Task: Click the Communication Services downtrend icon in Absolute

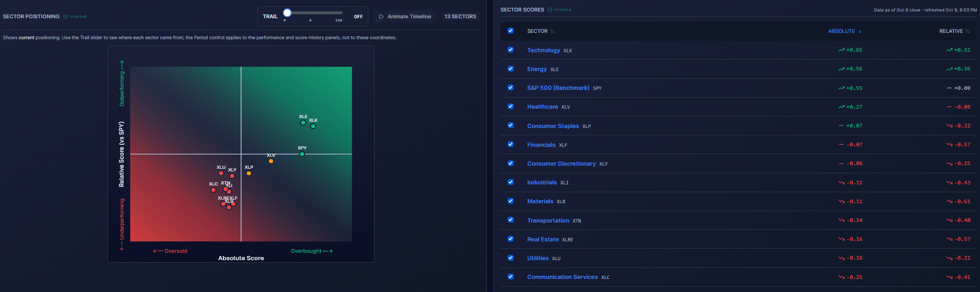Action: pyautogui.click(x=841, y=277)
